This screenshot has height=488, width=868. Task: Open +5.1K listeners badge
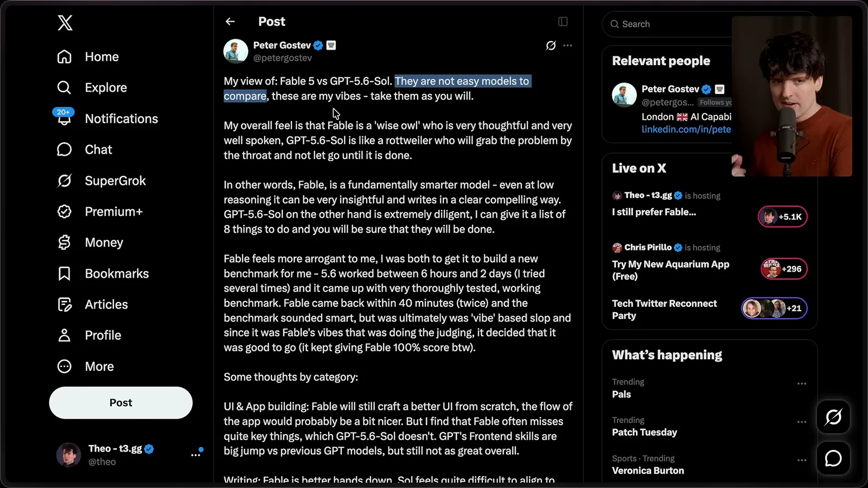[x=782, y=217]
